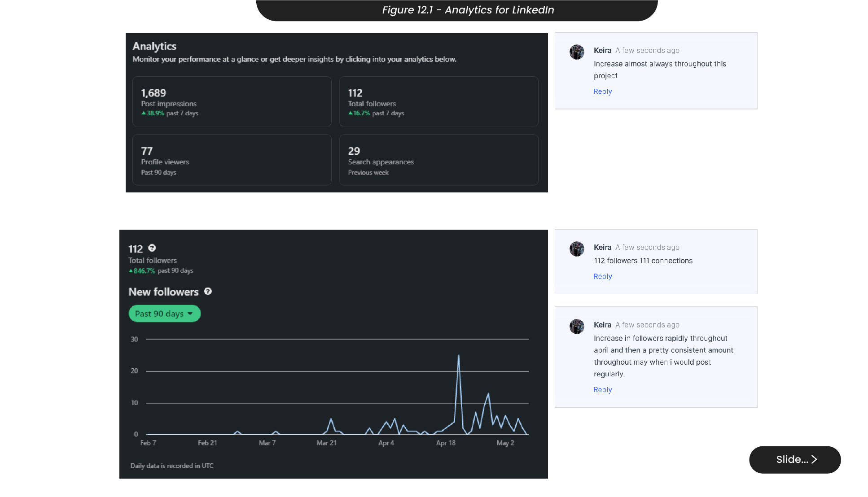Reply to the '112 followers 111 connections' comment
868x497 pixels.
point(603,277)
